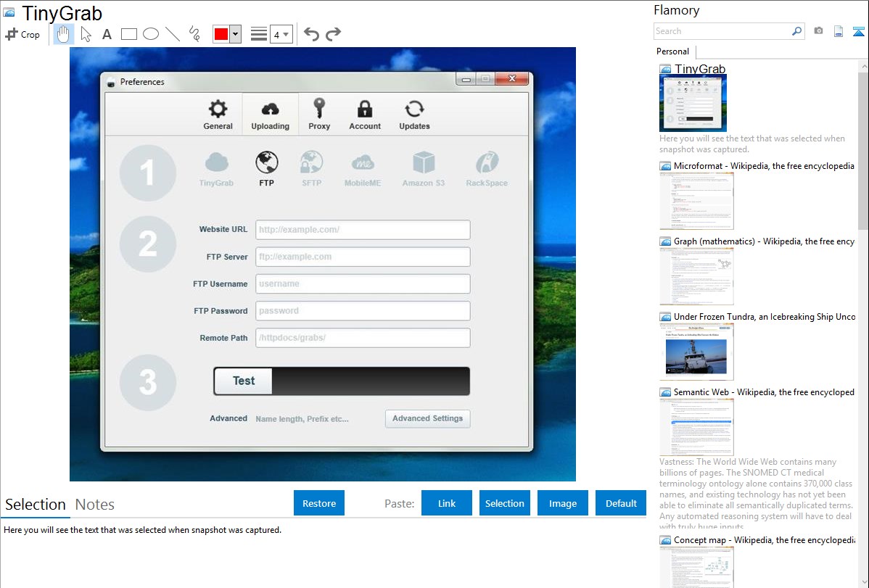
Task: Click the camera capture icon
Action: [x=818, y=31]
